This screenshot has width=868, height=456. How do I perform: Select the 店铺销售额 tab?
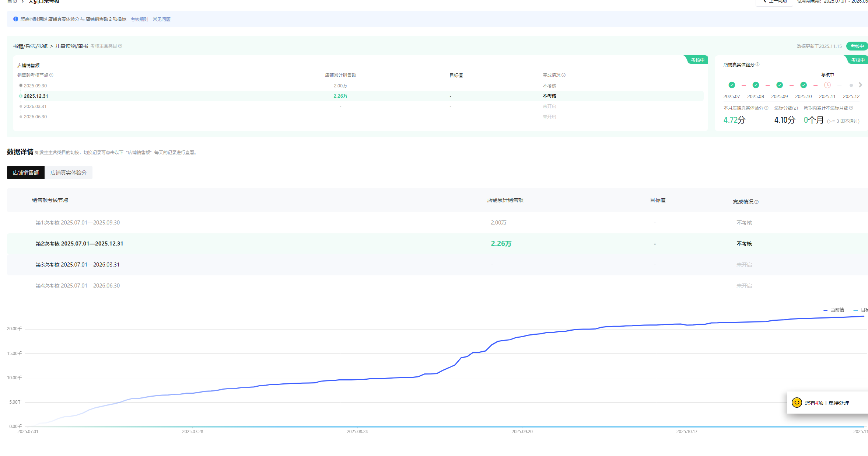[x=26, y=173]
